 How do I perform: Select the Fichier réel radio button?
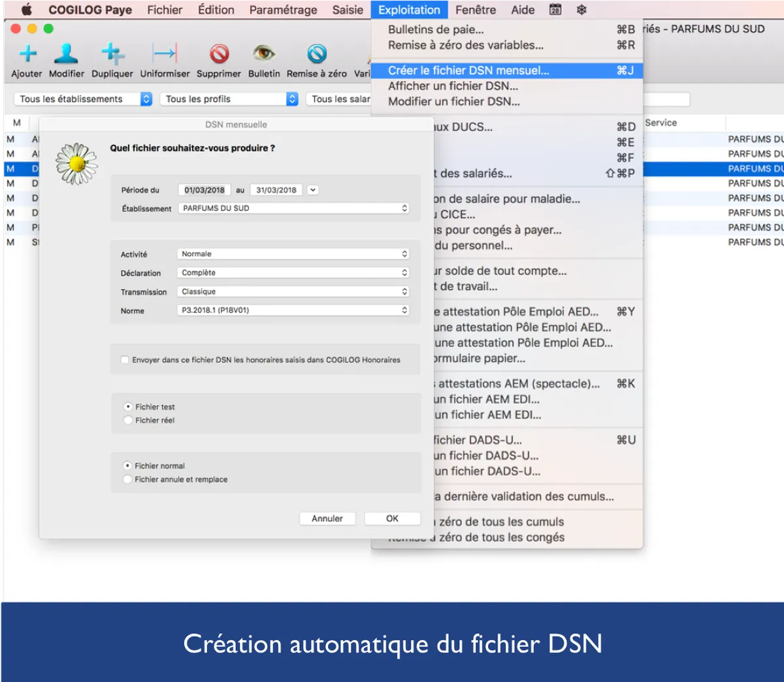(128, 420)
